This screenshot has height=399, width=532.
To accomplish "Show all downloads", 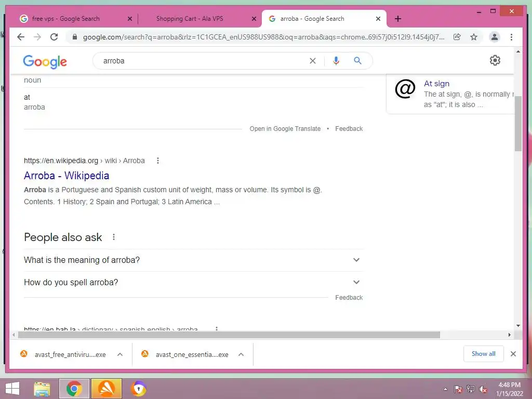I will (x=484, y=354).
